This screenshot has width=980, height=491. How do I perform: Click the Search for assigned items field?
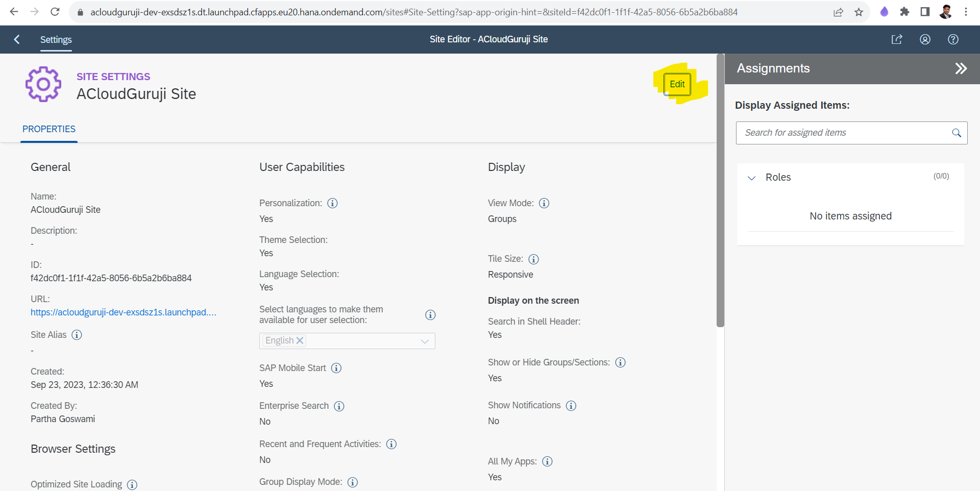pos(842,133)
